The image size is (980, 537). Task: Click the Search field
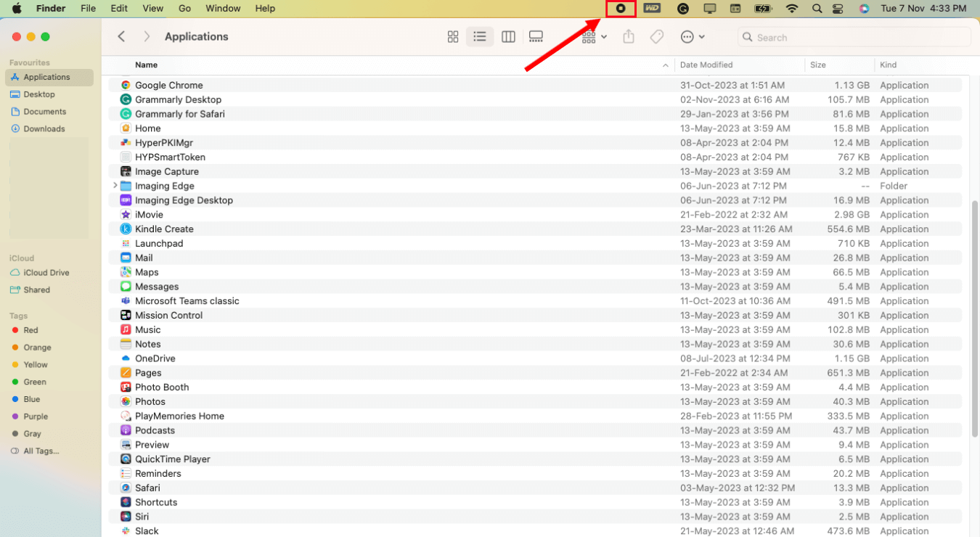pos(854,37)
